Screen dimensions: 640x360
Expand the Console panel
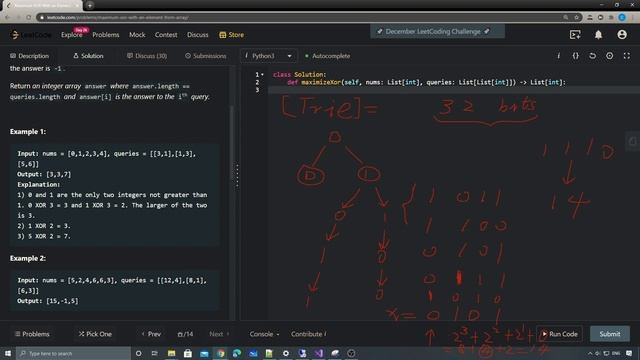pyautogui.click(x=264, y=334)
